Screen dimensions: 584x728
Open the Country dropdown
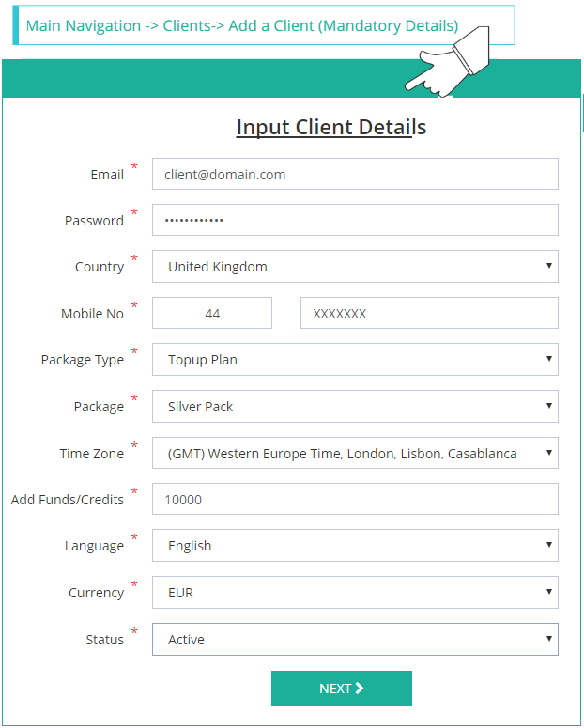coord(355,267)
